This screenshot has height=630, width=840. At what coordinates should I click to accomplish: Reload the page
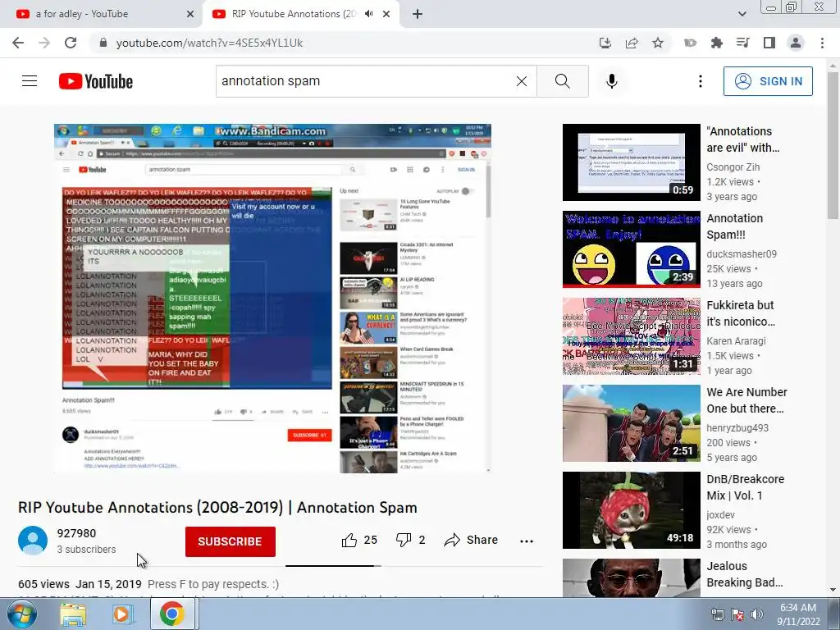click(71, 43)
